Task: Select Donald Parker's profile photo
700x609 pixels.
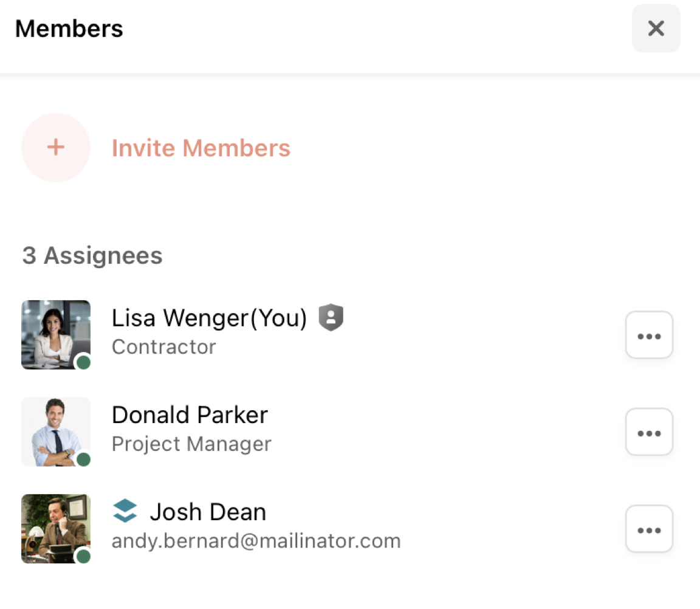Action: 56,432
